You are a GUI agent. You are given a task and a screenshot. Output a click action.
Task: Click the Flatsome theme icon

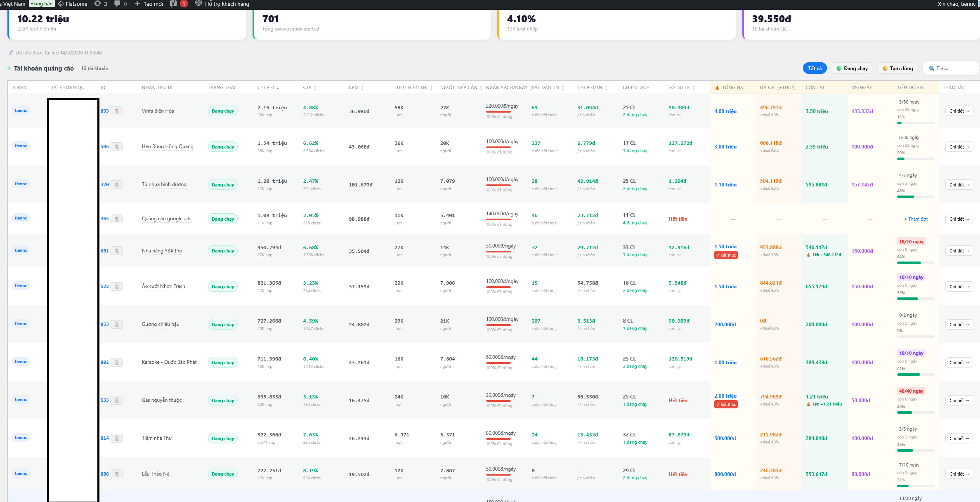(61, 4)
